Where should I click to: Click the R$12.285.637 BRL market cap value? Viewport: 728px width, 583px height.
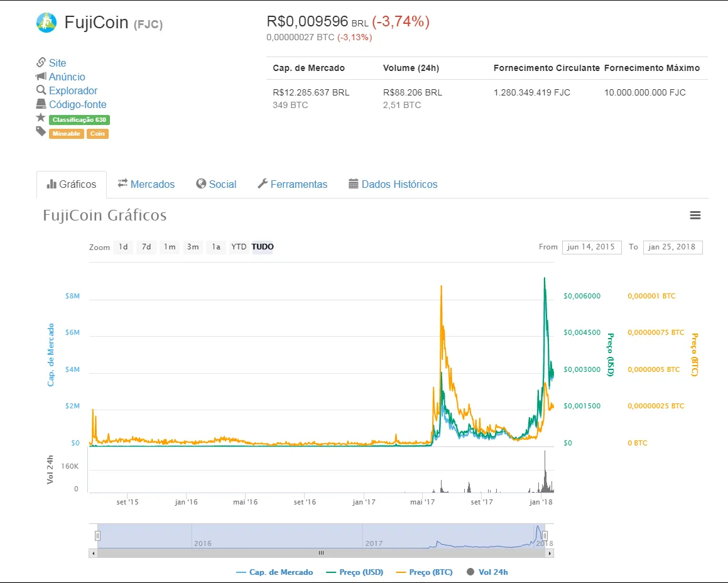[x=311, y=92]
